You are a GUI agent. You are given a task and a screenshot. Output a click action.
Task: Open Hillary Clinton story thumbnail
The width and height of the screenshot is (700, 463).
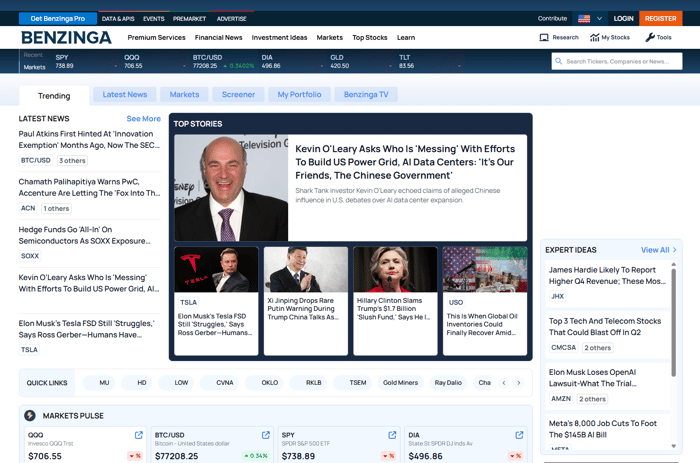(x=395, y=270)
